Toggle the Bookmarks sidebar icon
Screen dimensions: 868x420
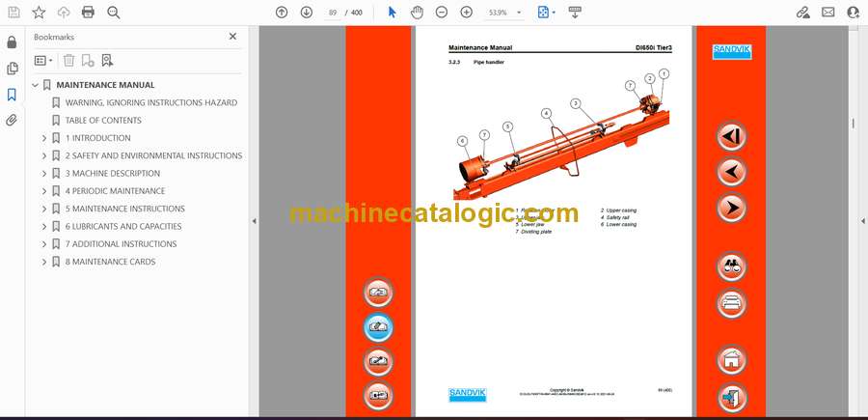point(12,95)
